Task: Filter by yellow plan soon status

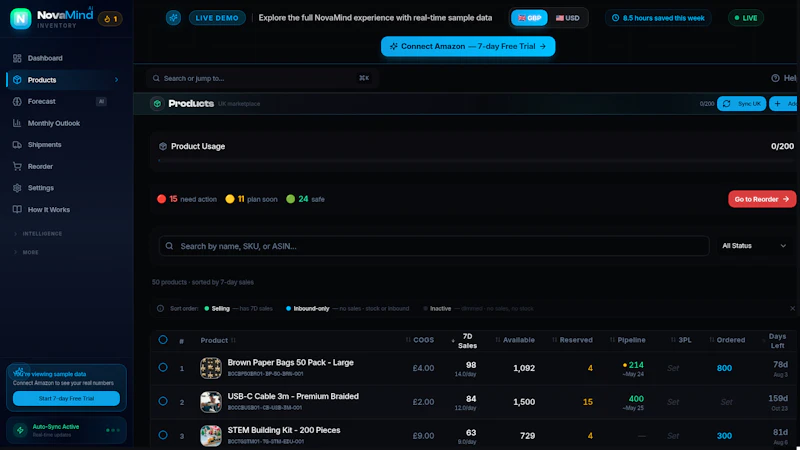Action: click(252, 199)
